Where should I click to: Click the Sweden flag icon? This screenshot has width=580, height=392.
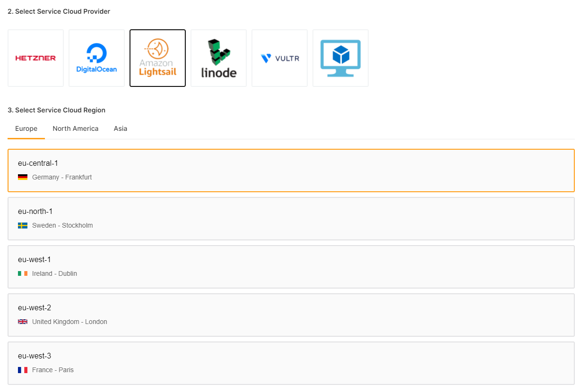[x=23, y=226]
